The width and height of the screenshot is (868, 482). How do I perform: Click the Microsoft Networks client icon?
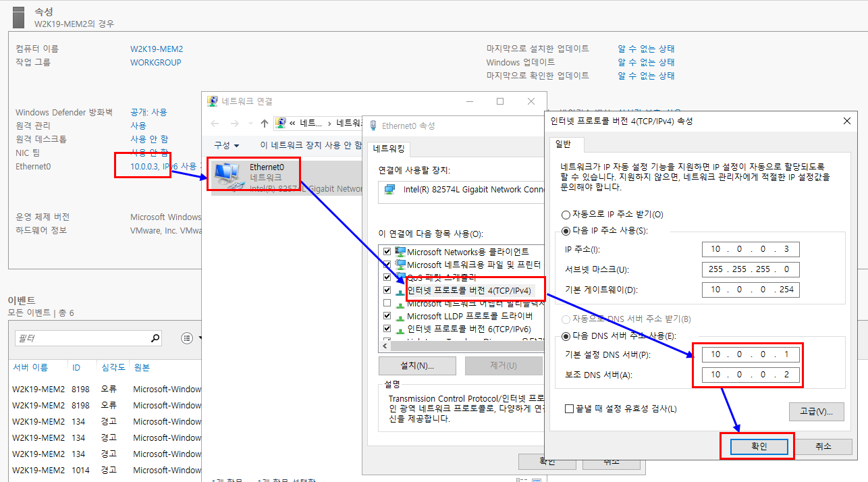click(400, 251)
